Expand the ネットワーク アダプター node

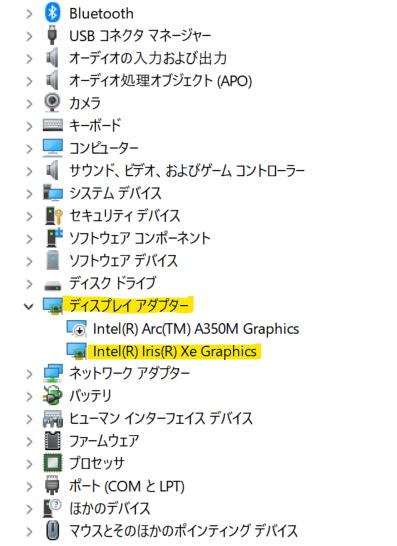point(29,374)
